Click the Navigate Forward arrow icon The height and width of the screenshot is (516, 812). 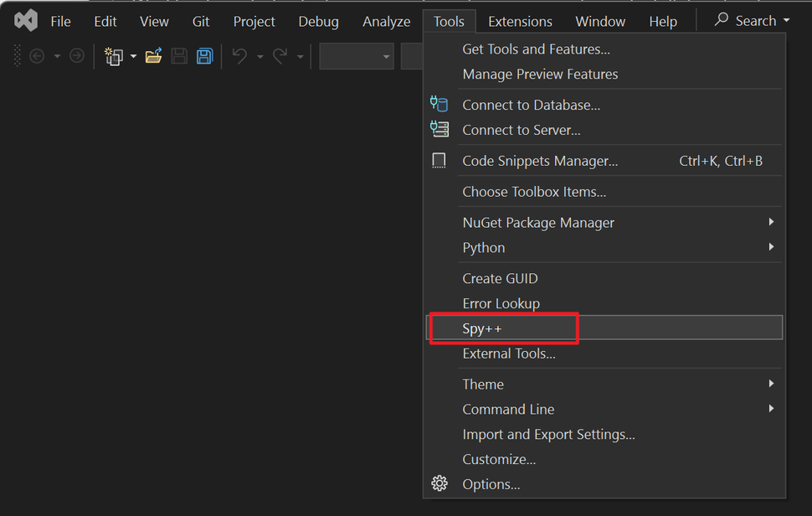76,56
